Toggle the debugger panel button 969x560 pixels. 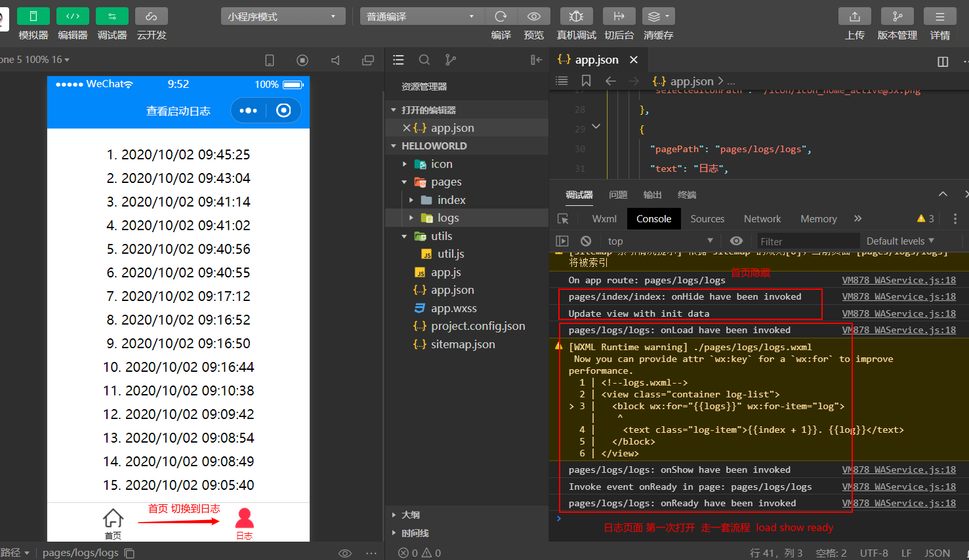(x=112, y=16)
